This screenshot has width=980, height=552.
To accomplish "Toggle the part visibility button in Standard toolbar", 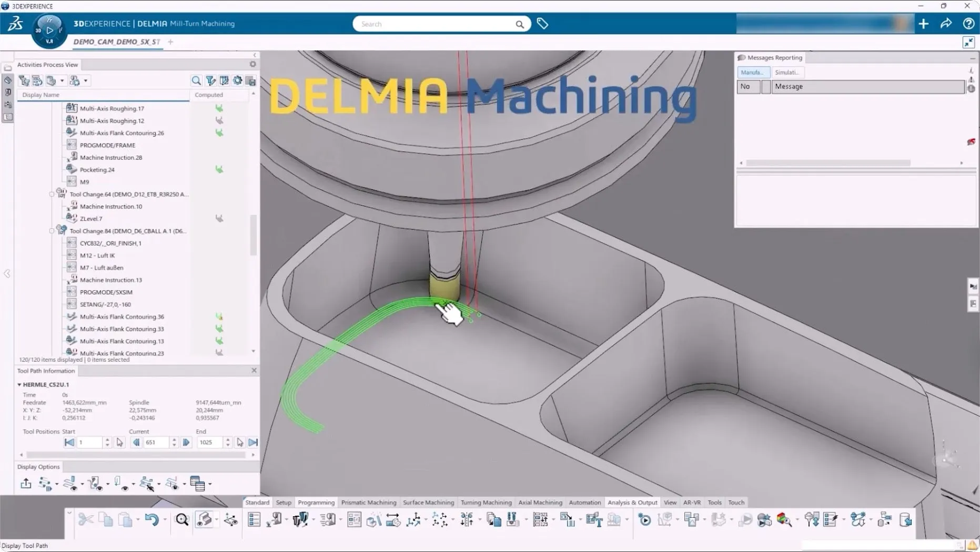I will click(204, 520).
